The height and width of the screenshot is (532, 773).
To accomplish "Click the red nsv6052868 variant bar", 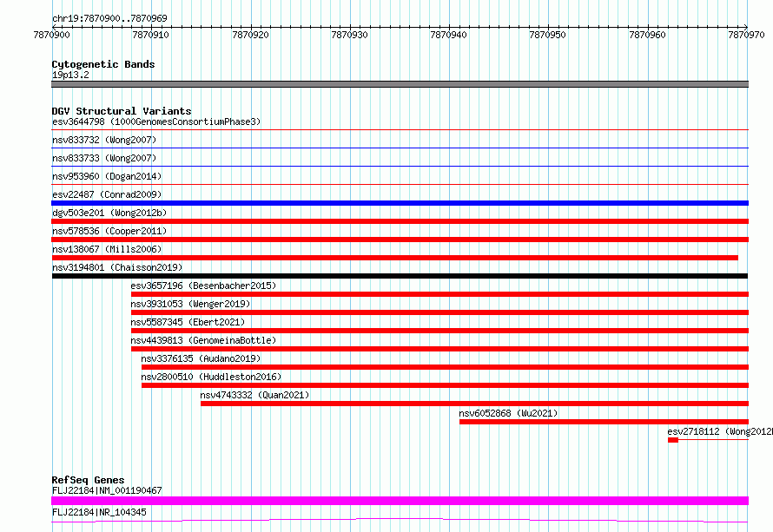I will (604, 422).
